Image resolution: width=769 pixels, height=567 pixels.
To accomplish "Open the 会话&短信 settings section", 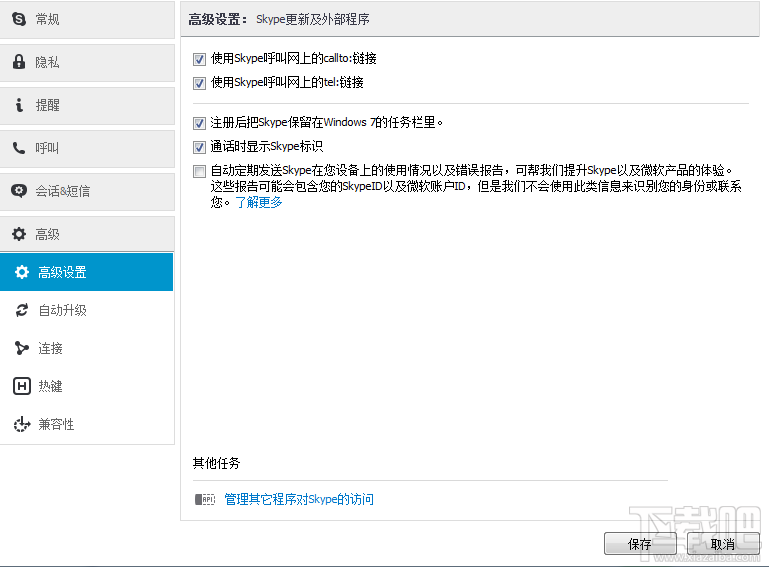I will 87,191.
